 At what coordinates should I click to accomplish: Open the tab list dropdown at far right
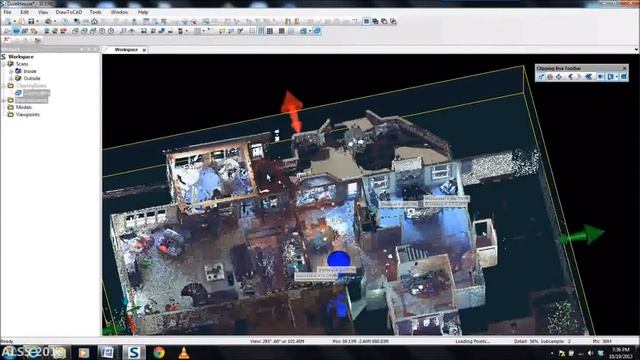pyautogui.click(x=636, y=49)
